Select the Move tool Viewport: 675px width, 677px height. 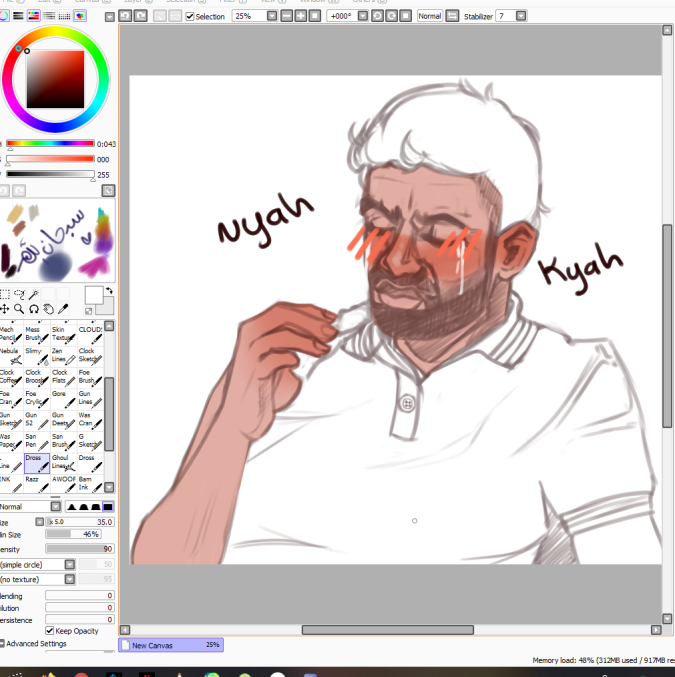point(5,309)
